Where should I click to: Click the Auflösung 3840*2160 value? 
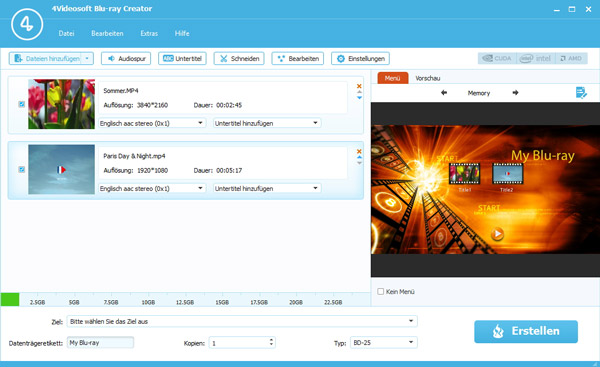click(x=152, y=105)
